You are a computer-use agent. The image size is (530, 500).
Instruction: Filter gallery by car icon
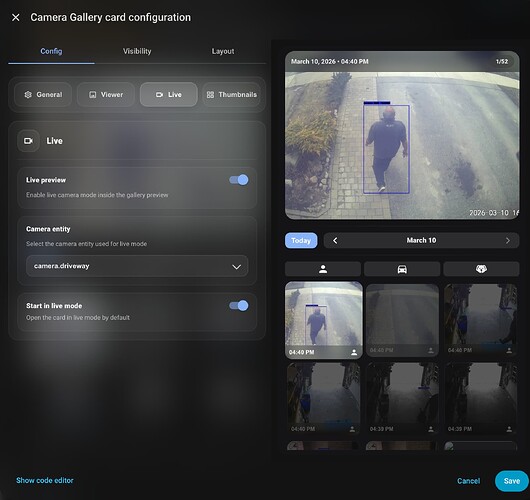click(x=402, y=269)
